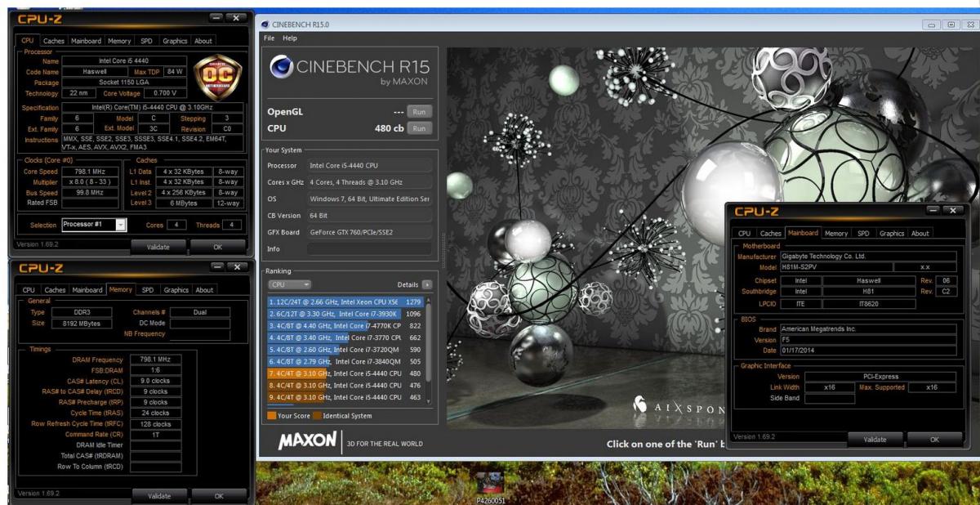This screenshot has width=980, height=505.
Task: Switch to Mainboard tab in bottom-left CPU-Z
Action: pos(87,289)
